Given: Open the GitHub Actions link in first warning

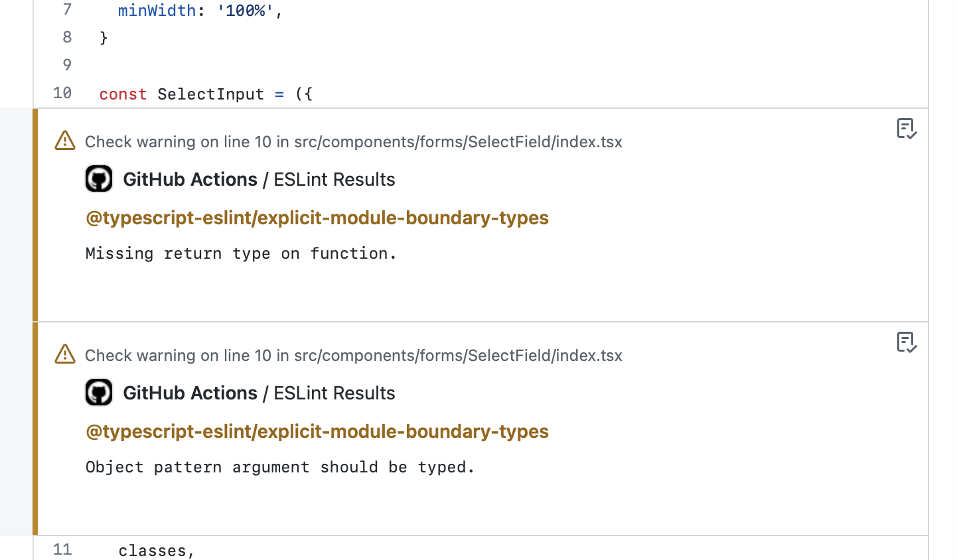Looking at the screenshot, I should click(x=190, y=179).
